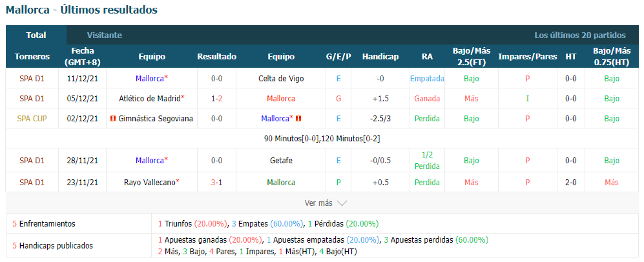This screenshot has height=262, width=644.
Task: Click the Handicap column header
Action: click(x=380, y=57)
